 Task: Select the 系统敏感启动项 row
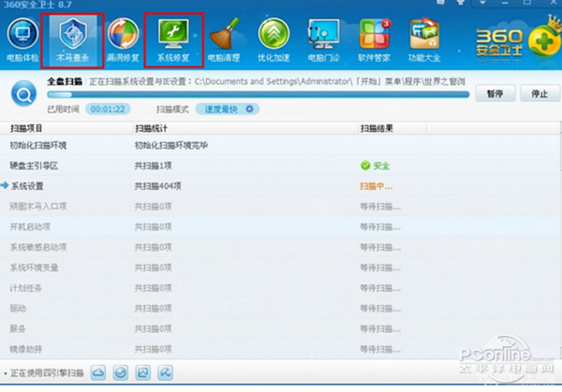[x=279, y=247]
